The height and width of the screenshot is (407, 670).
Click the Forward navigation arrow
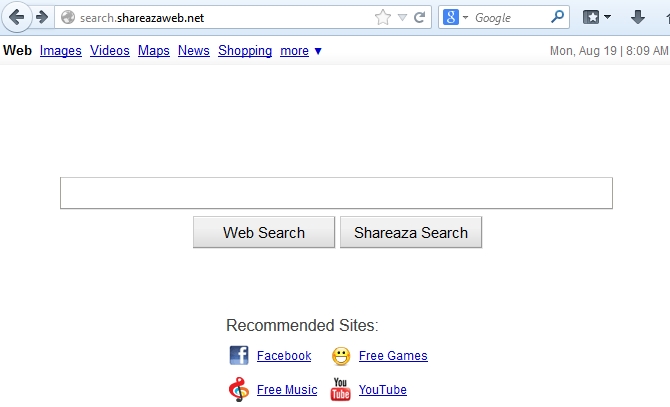coord(42,17)
